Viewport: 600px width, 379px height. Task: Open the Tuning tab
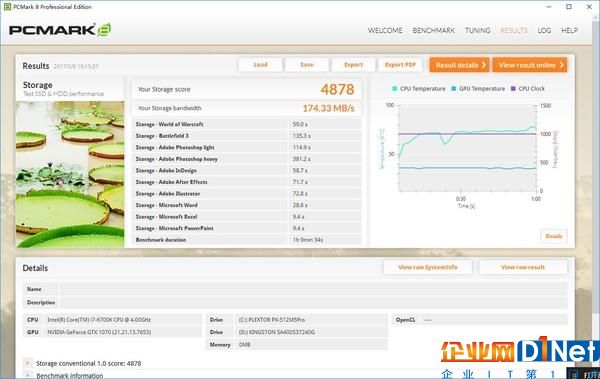pyautogui.click(x=478, y=30)
